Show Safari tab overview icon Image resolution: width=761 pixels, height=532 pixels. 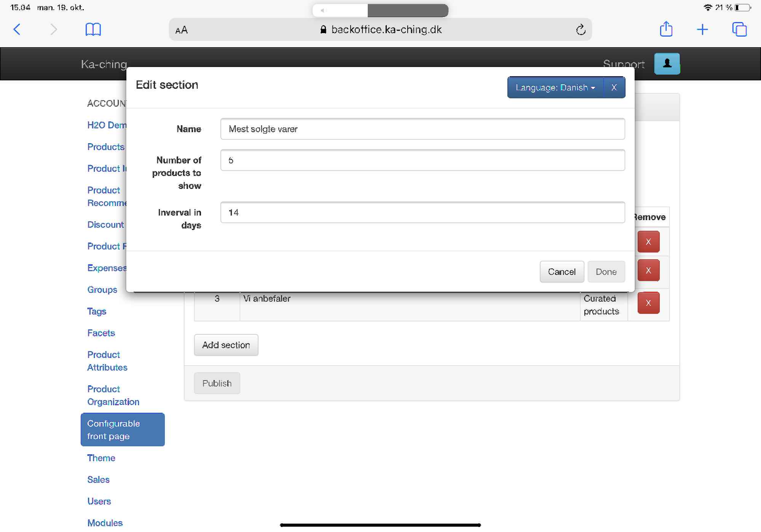click(739, 29)
